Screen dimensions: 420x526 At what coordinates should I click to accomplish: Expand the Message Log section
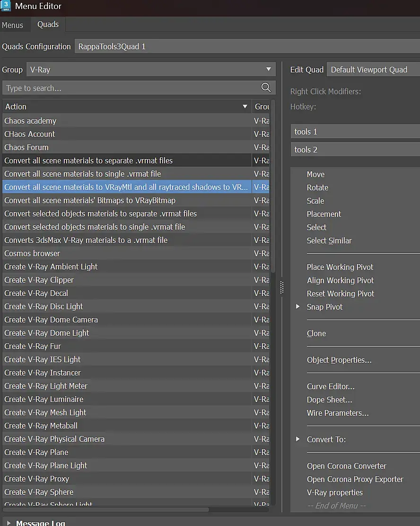tap(9, 523)
